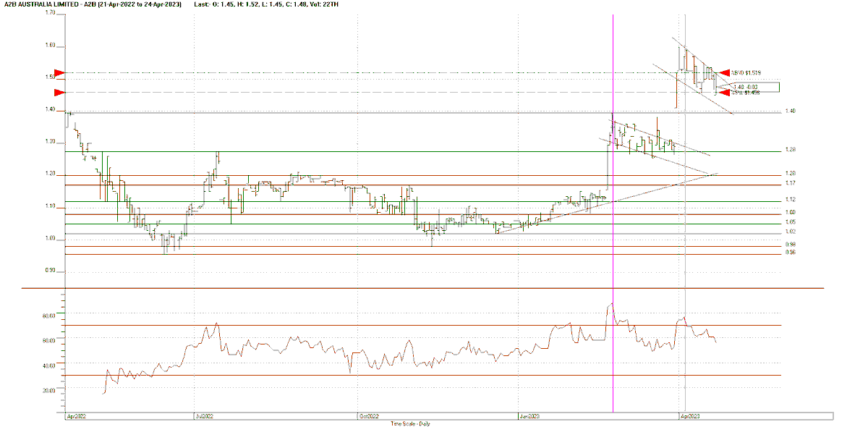Select the 1.40 horizontal line label on the right

tap(791, 111)
